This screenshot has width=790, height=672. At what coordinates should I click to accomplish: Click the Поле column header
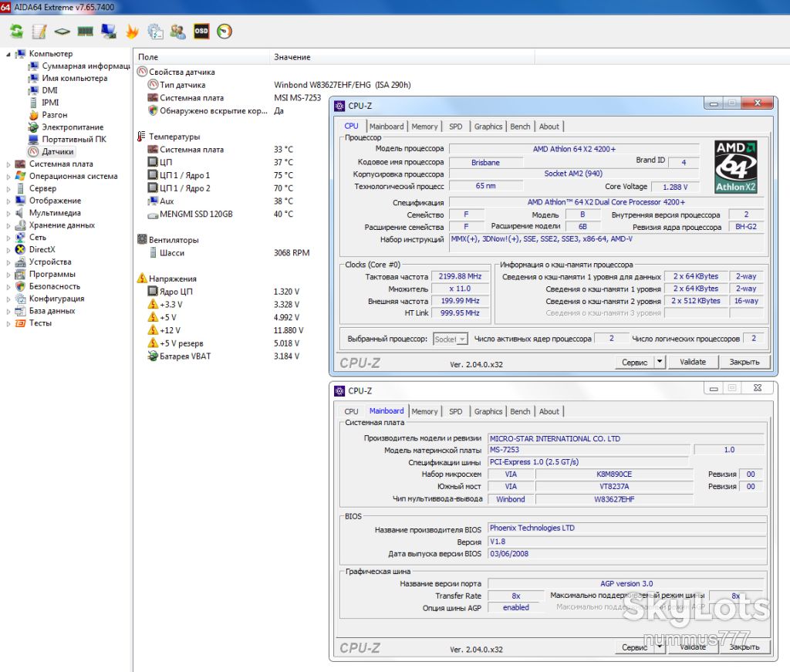pos(201,57)
